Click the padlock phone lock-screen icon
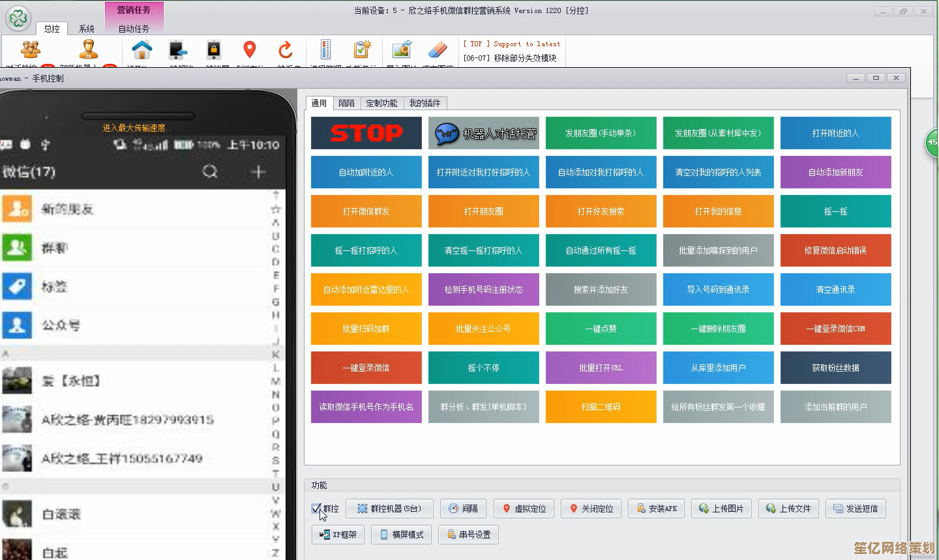This screenshot has height=560, width=939. coord(214,50)
